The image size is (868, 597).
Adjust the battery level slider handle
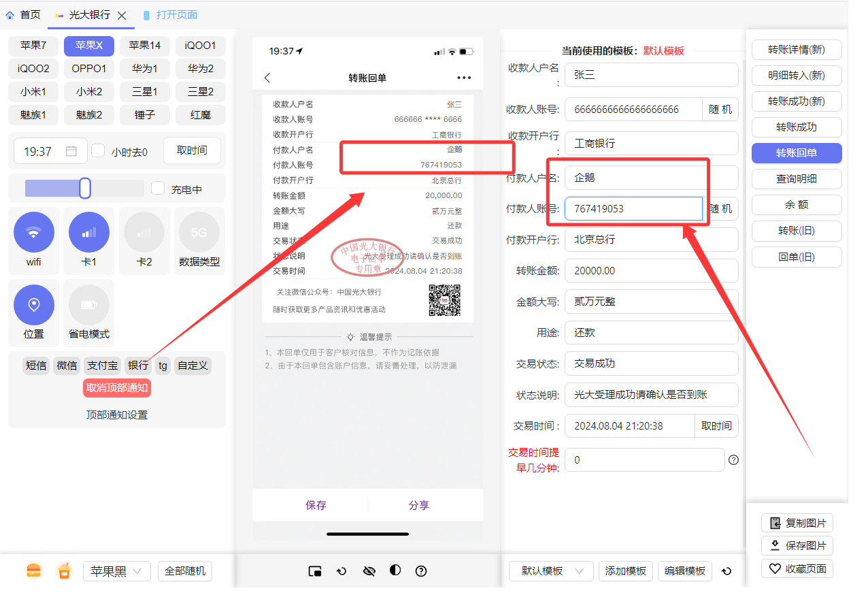click(85, 188)
